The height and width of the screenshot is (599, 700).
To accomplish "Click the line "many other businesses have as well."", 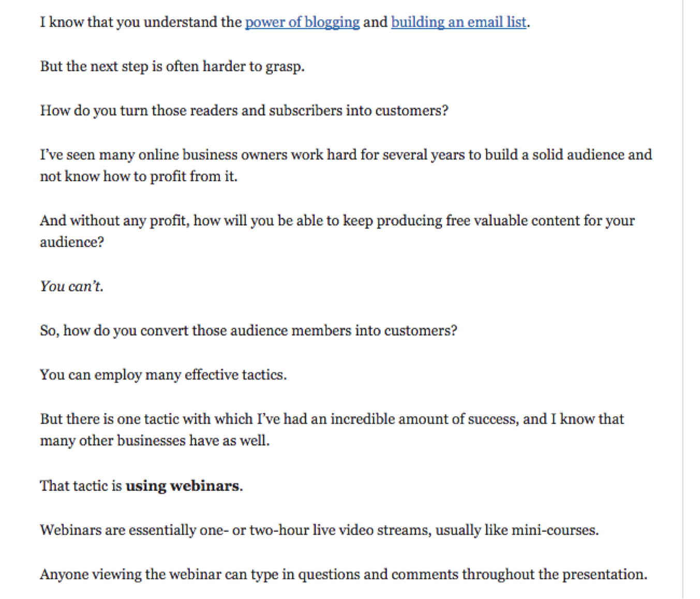I will tap(155, 441).
